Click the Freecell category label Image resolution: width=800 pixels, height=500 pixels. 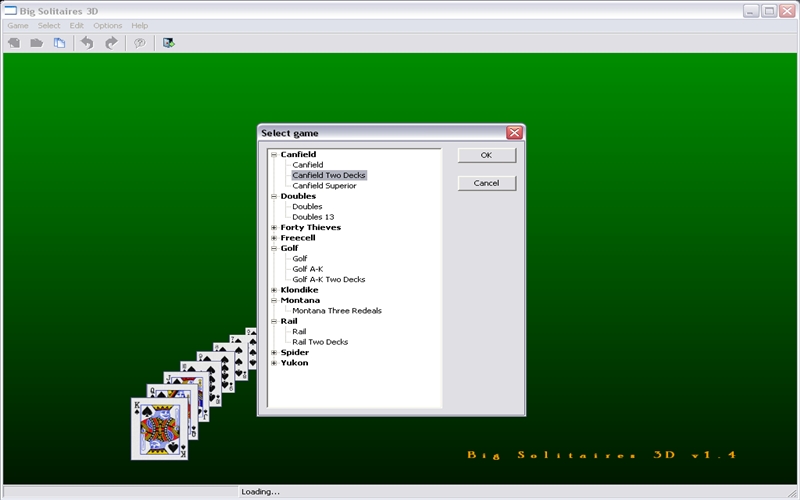tap(298, 238)
